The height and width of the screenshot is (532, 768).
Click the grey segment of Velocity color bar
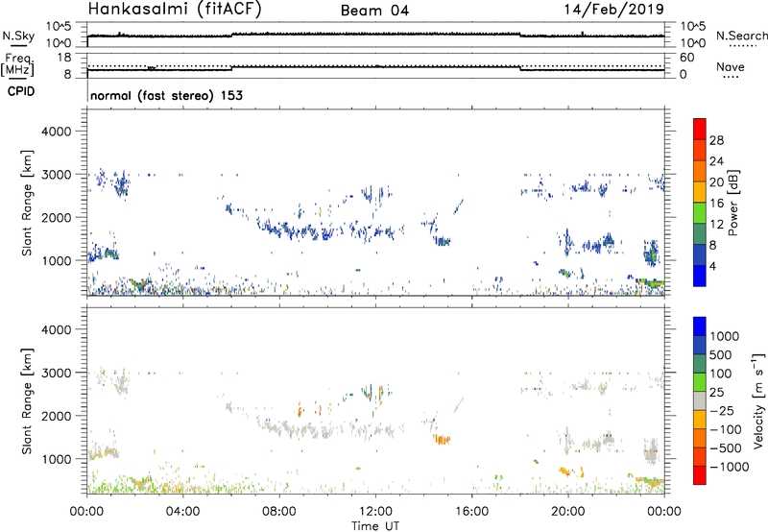click(700, 400)
